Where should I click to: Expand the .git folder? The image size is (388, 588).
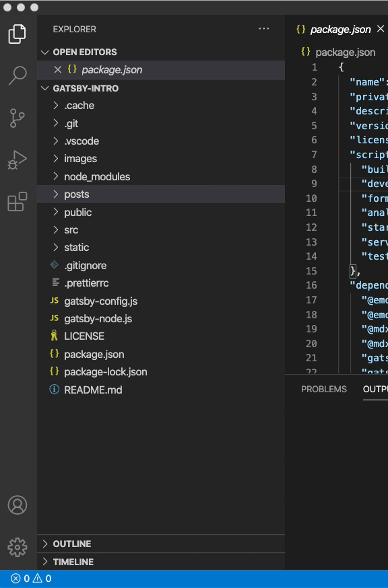coord(56,123)
